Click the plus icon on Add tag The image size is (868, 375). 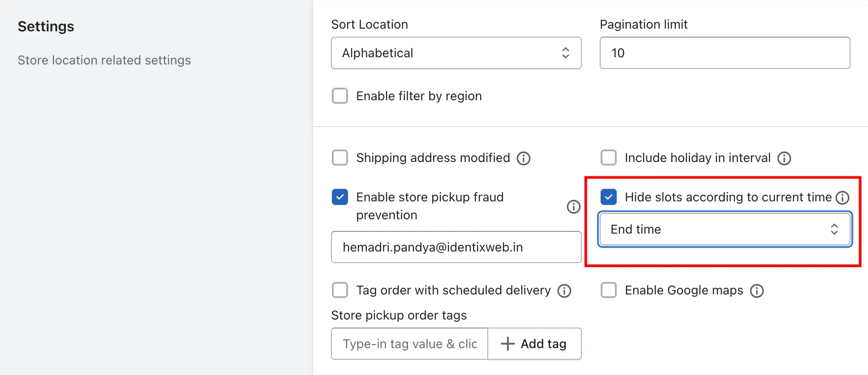(x=507, y=344)
